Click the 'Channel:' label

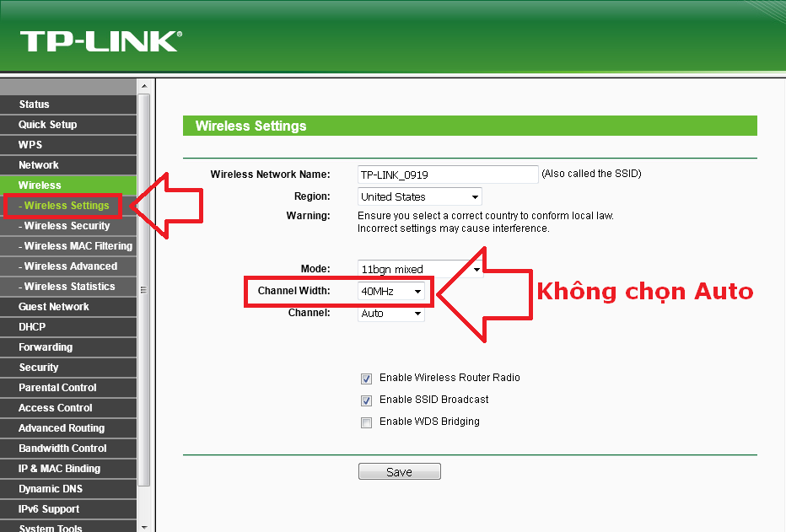click(310, 313)
